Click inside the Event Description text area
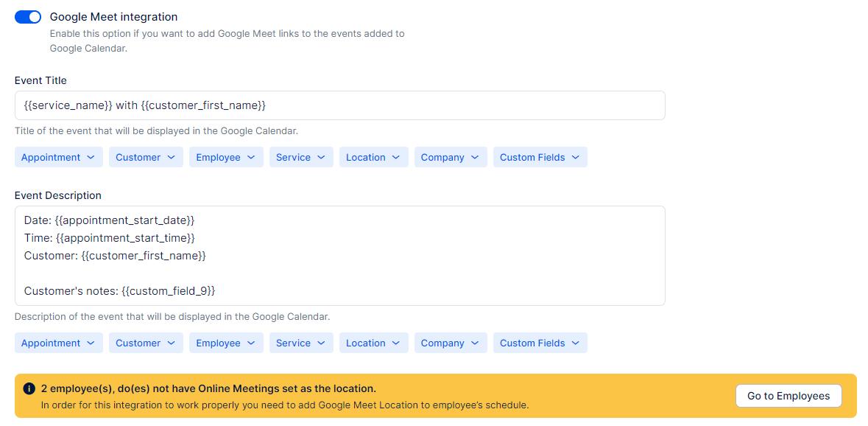This screenshot has height=426, width=868. [x=339, y=255]
